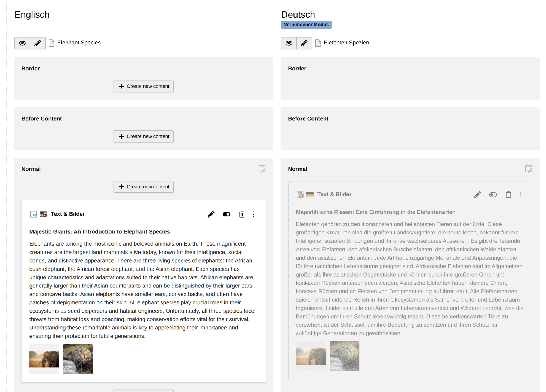Click the Elefanten Spezien page document icon
This screenshot has height=392, width=546.
(x=318, y=43)
